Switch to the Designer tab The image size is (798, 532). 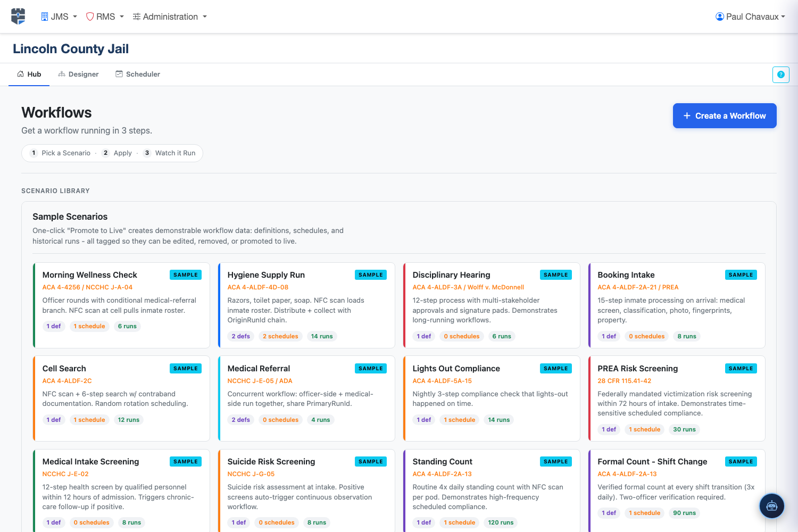(x=78, y=74)
